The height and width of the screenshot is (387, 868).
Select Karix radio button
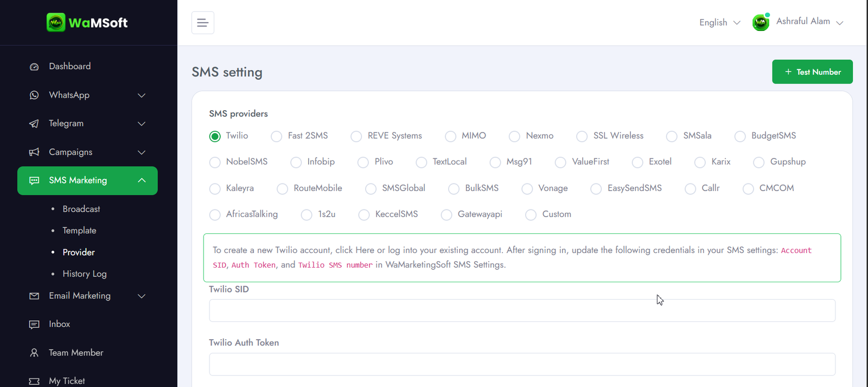click(x=700, y=162)
